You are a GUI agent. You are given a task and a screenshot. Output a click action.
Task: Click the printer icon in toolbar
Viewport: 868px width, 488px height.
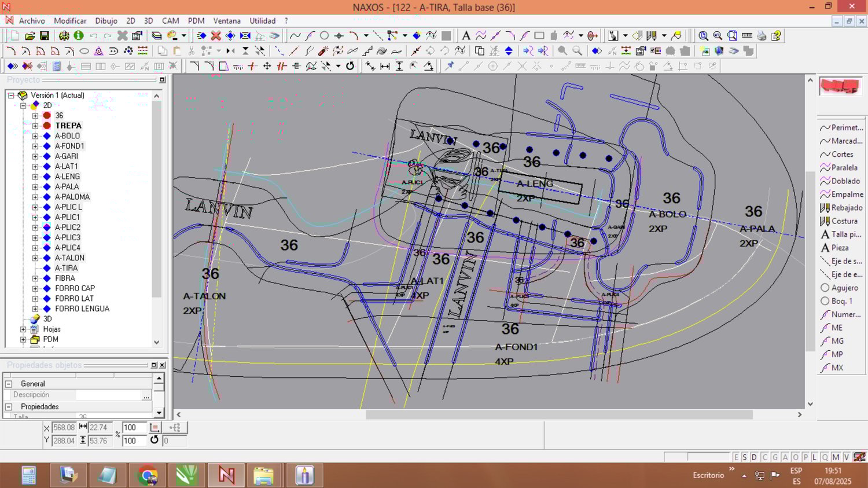[x=762, y=36]
